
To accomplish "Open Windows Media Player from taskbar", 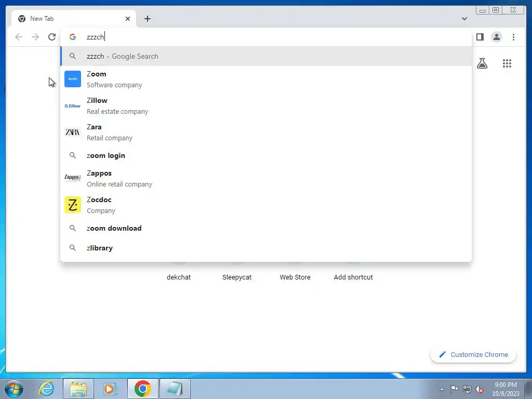I will click(x=110, y=389).
